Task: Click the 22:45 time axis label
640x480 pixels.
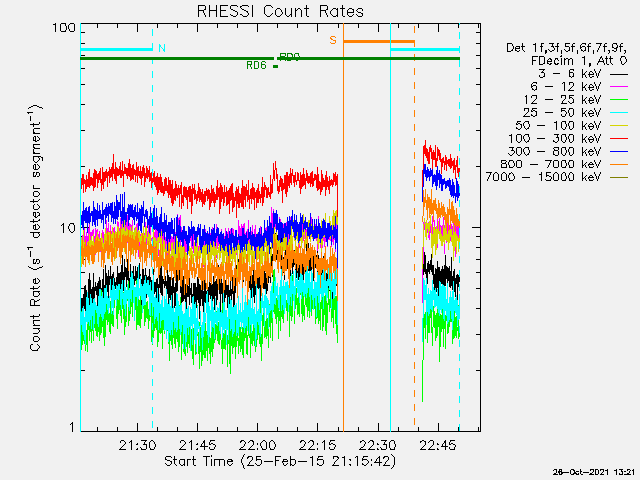Action: 438,445
